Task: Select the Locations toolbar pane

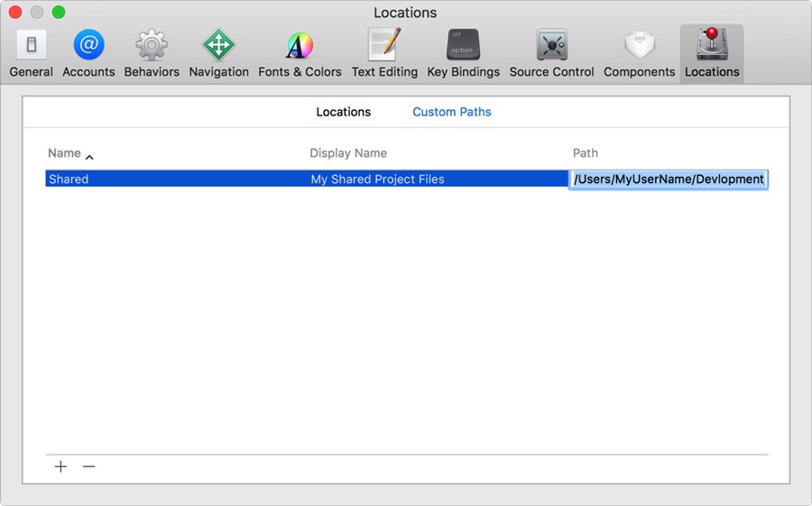Action: click(x=712, y=53)
